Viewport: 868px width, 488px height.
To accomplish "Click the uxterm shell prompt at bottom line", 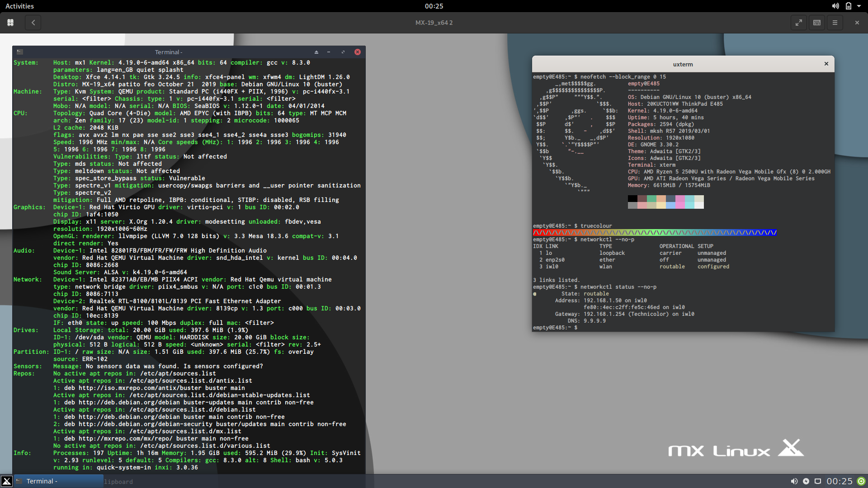I will [555, 328].
